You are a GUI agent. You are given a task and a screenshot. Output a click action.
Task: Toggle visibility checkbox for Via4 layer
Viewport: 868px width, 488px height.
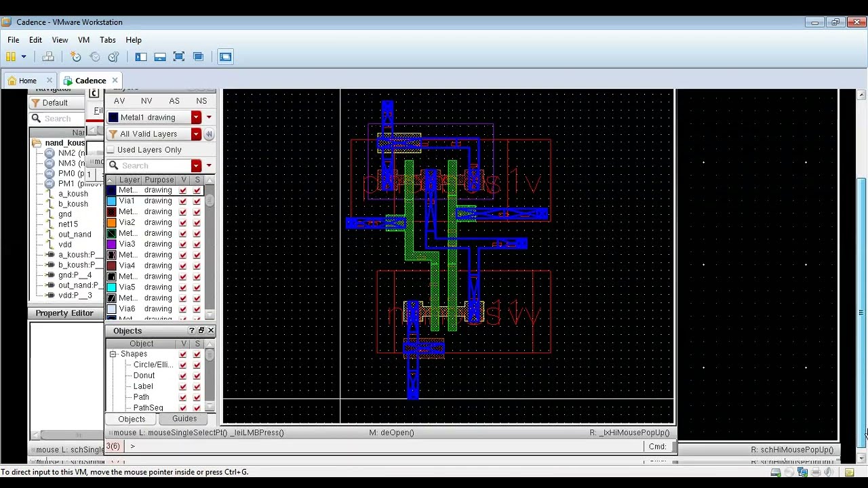184,266
